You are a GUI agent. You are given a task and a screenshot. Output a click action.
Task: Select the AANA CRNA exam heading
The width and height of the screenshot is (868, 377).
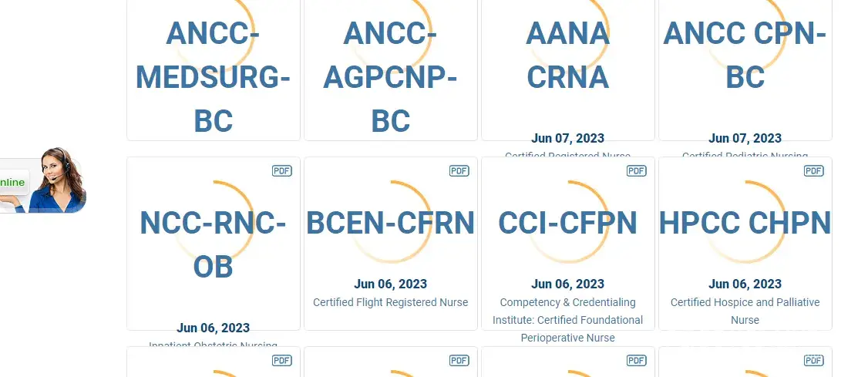click(568, 56)
